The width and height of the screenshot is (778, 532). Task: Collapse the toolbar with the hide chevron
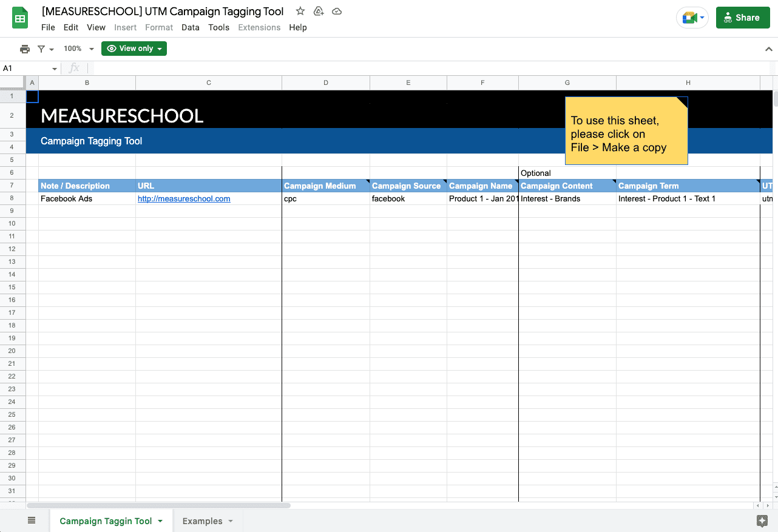tap(769, 49)
